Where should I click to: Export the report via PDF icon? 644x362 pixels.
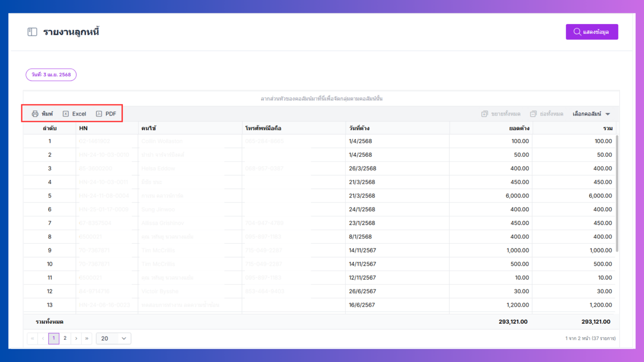click(99, 114)
